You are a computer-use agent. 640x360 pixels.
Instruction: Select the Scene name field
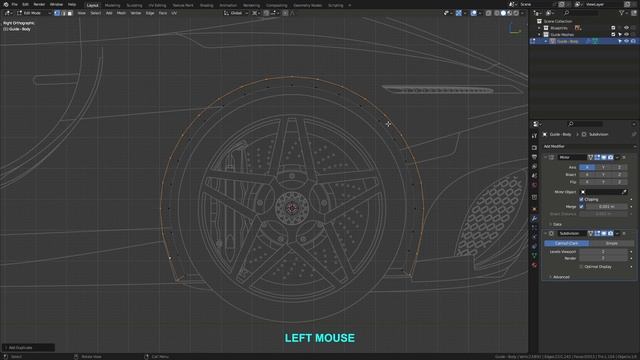pos(537,4)
